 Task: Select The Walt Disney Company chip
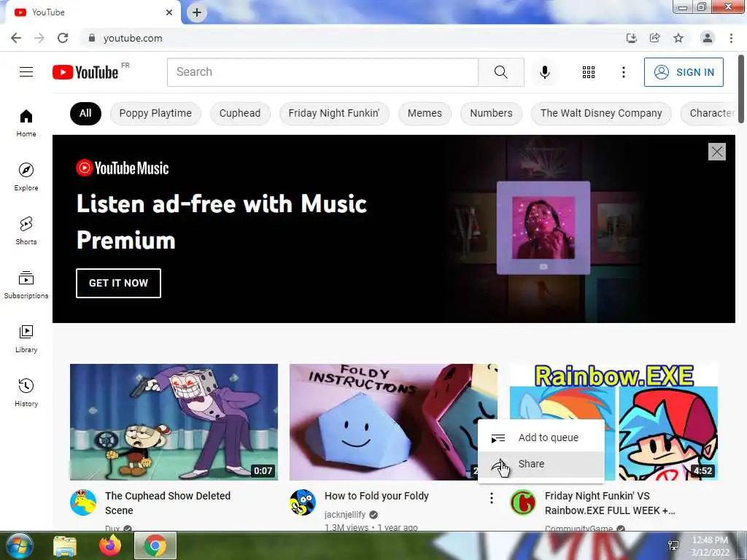(601, 113)
